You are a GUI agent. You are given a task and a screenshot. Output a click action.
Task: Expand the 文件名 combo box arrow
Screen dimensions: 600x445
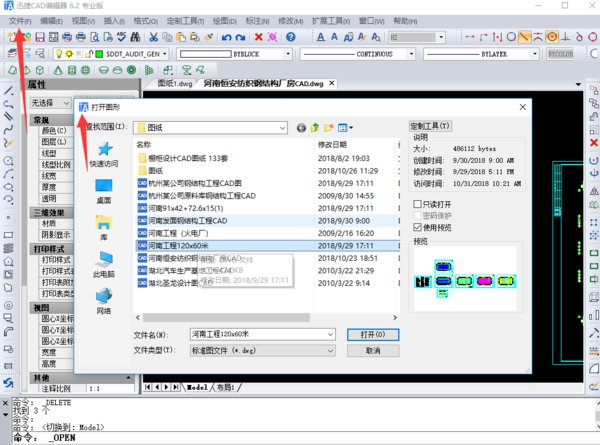330,334
